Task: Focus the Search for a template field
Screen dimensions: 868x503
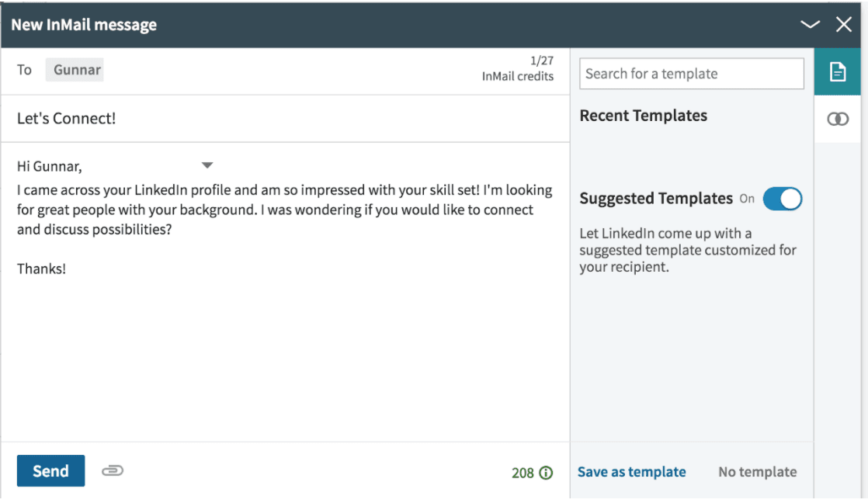Action: [692, 74]
